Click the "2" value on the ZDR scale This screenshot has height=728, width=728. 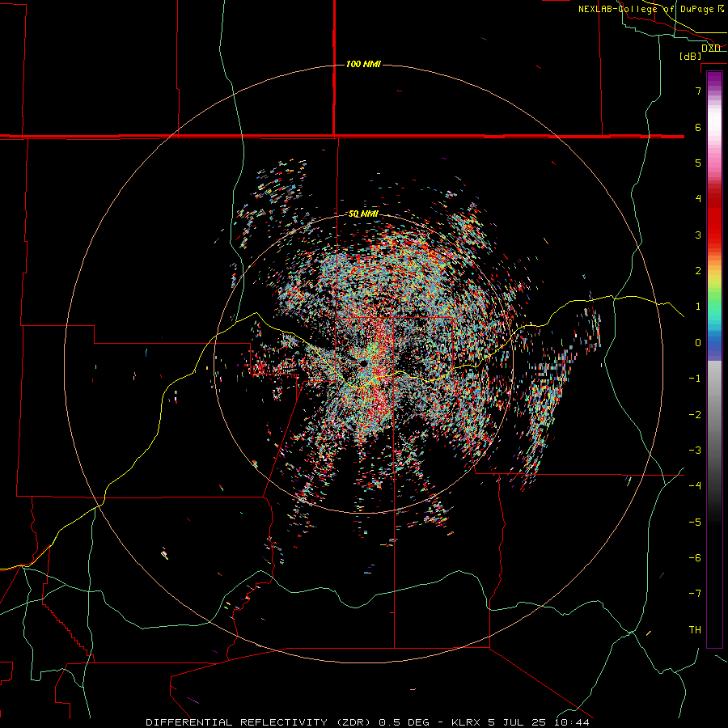pos(698,271)
